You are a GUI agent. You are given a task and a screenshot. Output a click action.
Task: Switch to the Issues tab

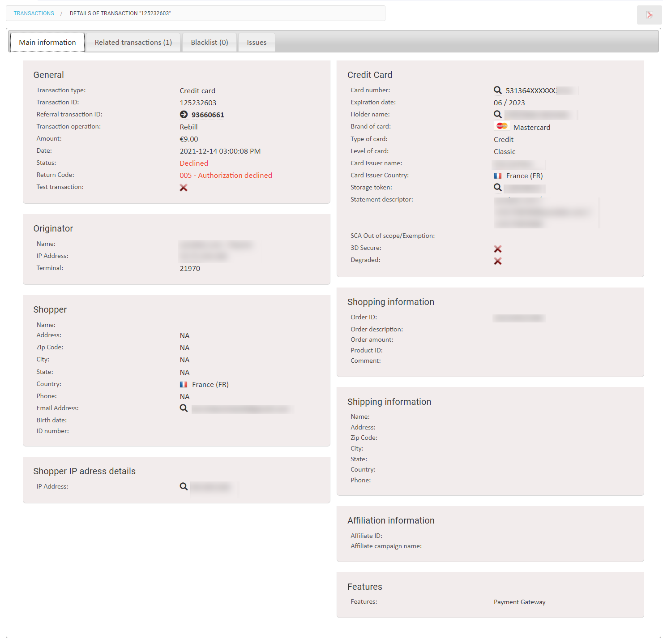click(256, 42)
